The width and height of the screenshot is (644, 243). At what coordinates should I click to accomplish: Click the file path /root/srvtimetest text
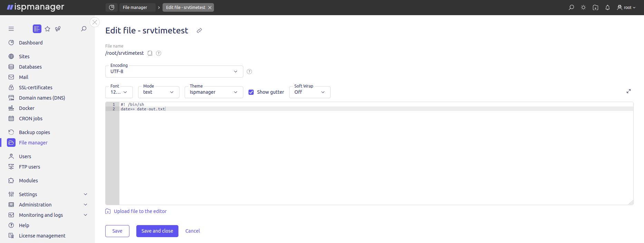[125, 53]
